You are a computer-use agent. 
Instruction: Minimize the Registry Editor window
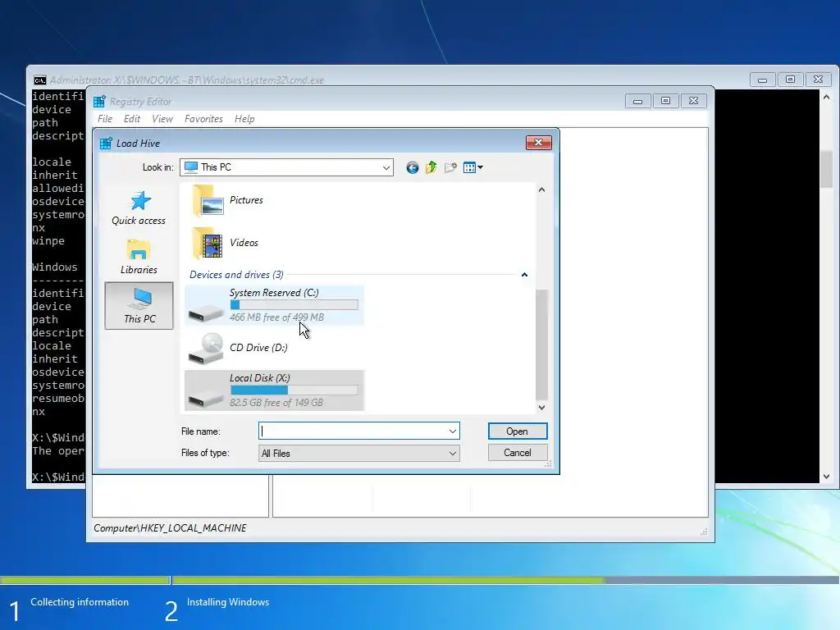[637, 101]
